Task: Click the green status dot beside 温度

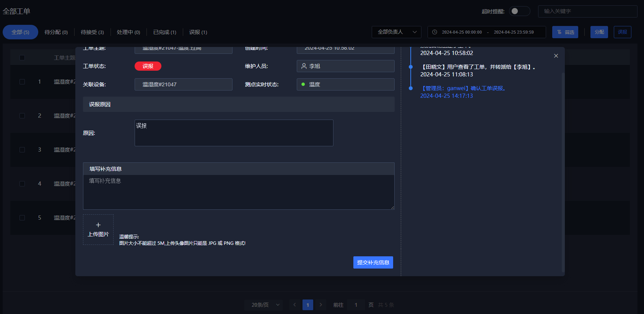Action: click(x=303, y=84)
